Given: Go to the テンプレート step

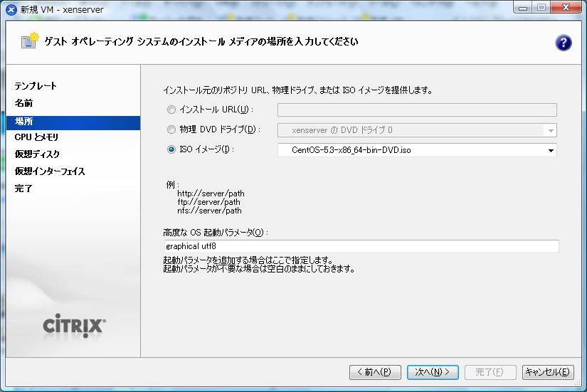Looking at the screenshot, I should pyautogui.click(x=36, y=86).
